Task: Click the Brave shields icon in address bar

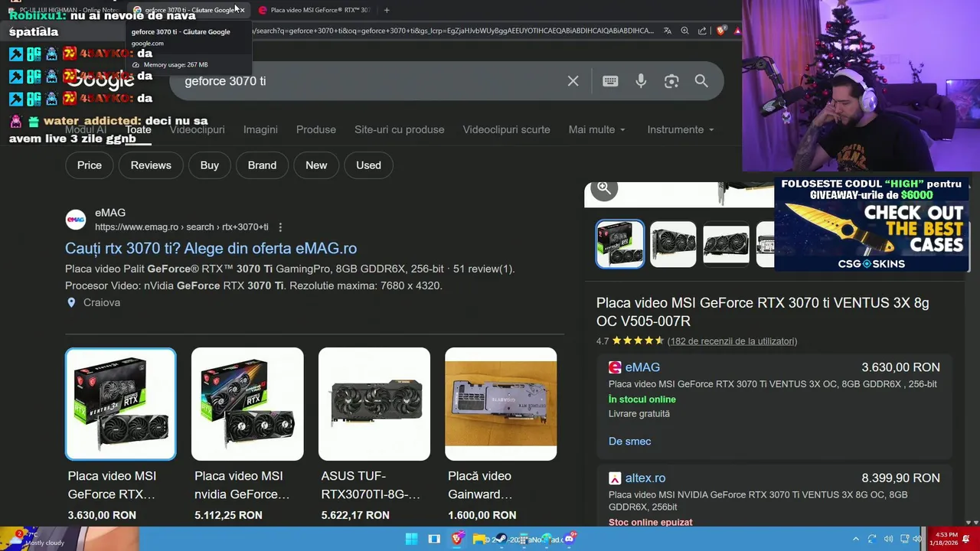Action: click(721, 31)
